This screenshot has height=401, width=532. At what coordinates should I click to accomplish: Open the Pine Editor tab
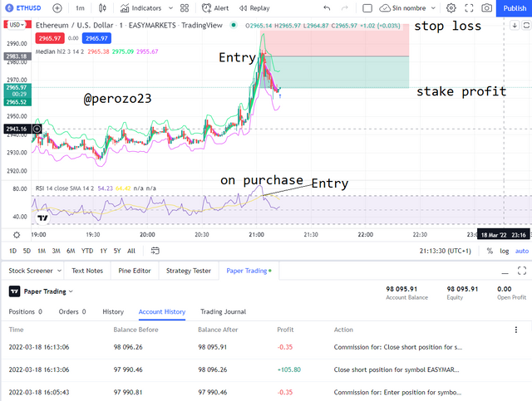(x=135, y=271)
